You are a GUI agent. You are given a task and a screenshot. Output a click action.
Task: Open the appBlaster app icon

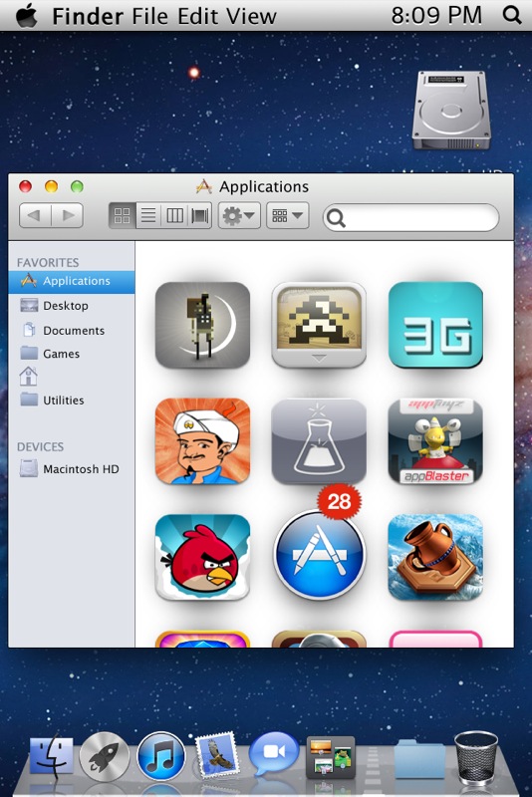coord(435,440)
